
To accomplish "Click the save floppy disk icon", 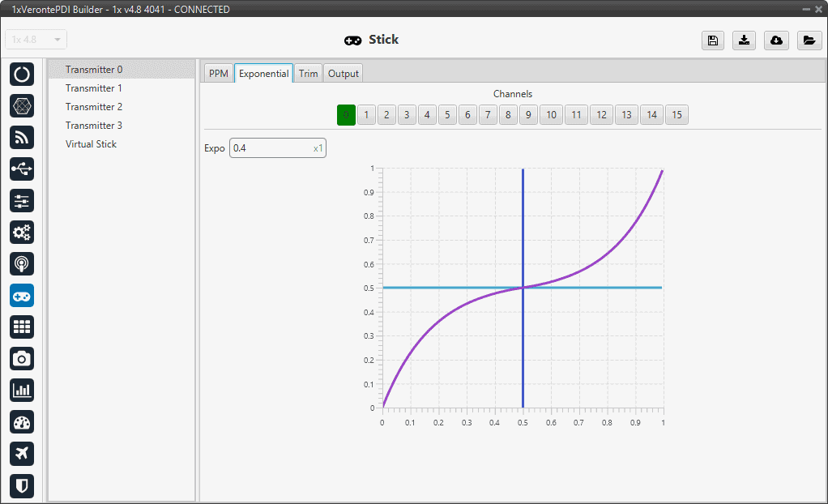I will pyautogui.click(x=713, y=41).
